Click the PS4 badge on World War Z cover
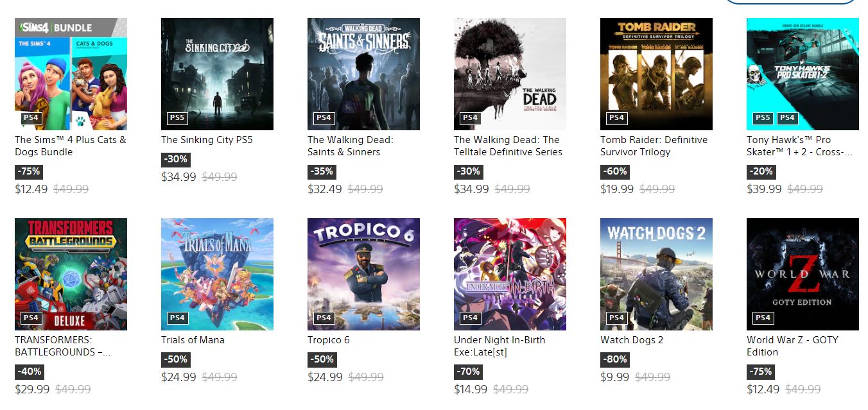This screenshot has width=868, height=410. [x=763, y=318]
